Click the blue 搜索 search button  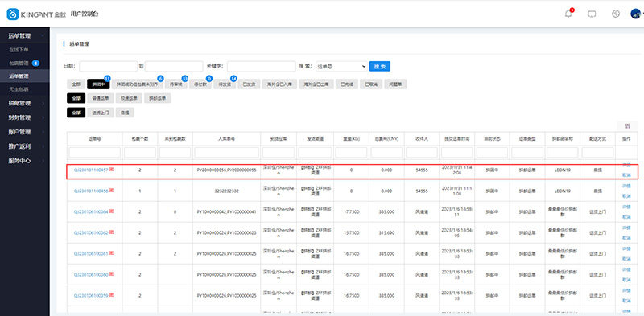click(379, 66)
